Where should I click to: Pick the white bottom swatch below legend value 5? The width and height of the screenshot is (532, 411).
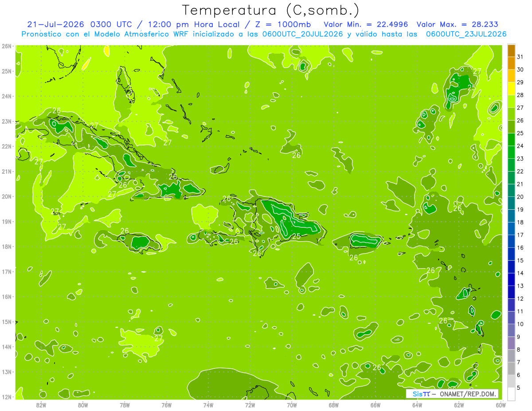coord(511,394)
